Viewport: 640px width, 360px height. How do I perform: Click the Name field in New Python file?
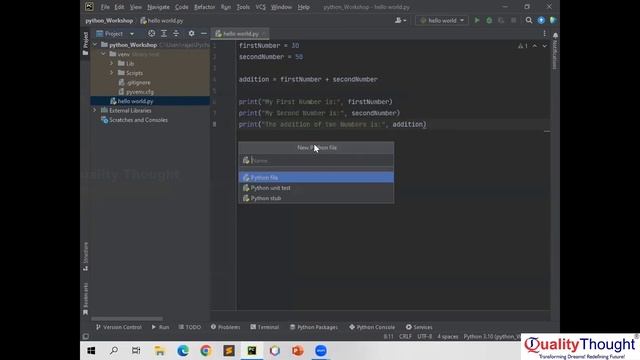coord(316,160)
